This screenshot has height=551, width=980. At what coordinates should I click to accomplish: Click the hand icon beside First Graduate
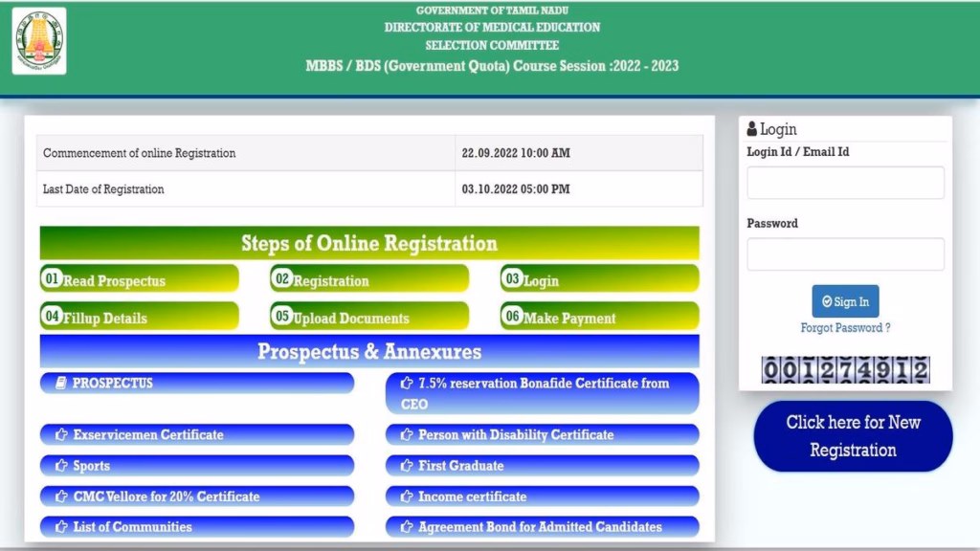point(406,466)
